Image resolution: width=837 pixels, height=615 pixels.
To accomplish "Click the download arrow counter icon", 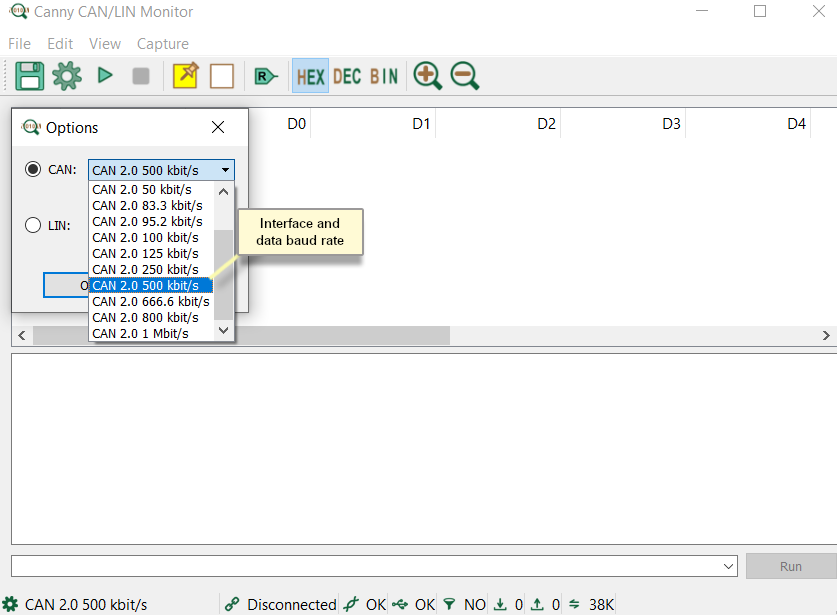I will (x=500, y=604).
